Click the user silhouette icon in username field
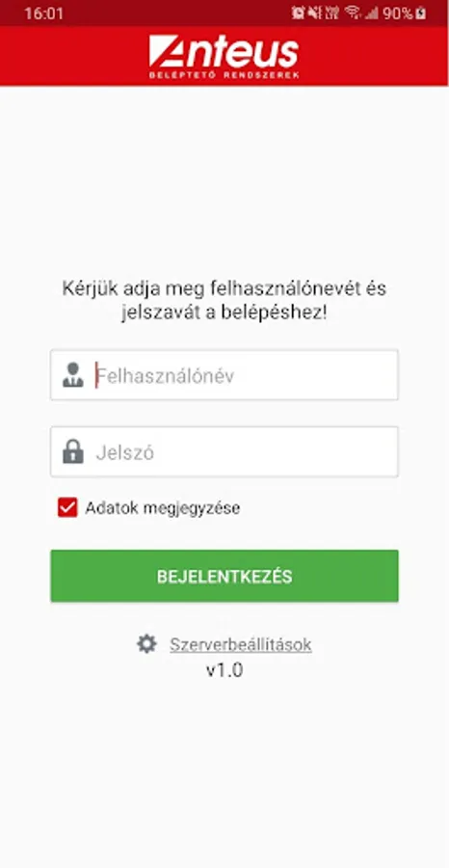The width and height of the screenshot is (449, 868). tap(73, 375)
